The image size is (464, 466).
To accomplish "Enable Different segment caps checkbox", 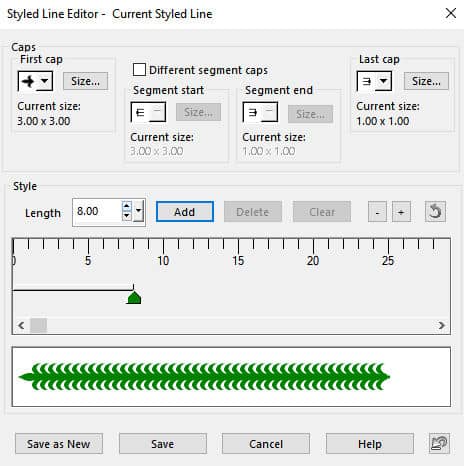I will [x=139, y=70].
